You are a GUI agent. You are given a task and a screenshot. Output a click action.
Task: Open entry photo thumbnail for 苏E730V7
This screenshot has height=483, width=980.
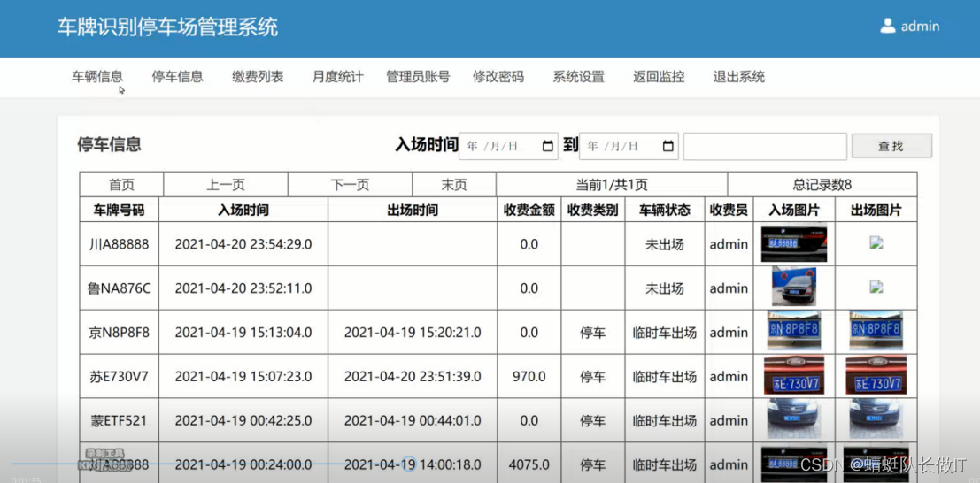[794, 375]
